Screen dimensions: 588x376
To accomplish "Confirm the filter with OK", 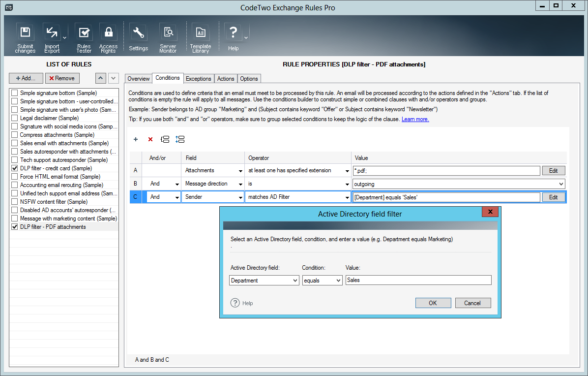I will 433,303.
